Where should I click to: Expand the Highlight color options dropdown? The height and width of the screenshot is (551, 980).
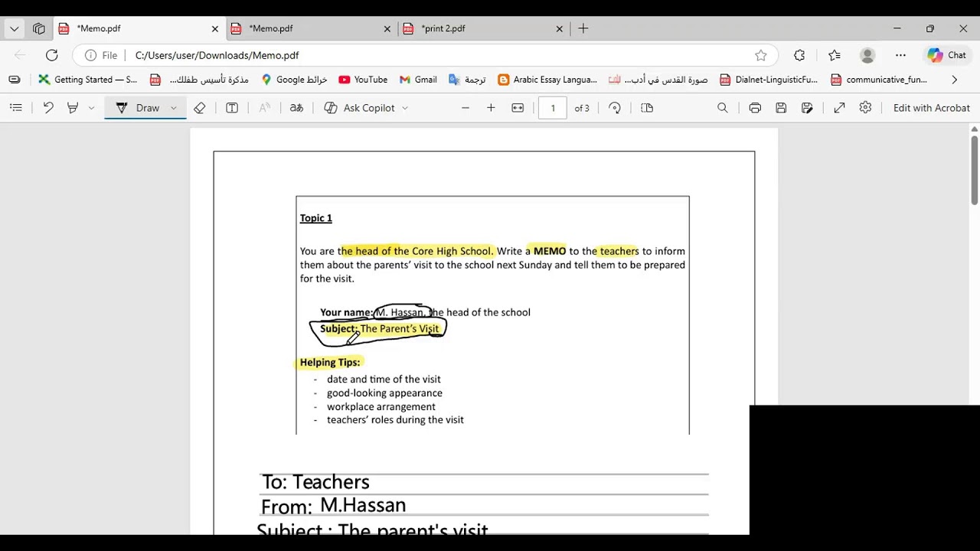tap(91, 108)
